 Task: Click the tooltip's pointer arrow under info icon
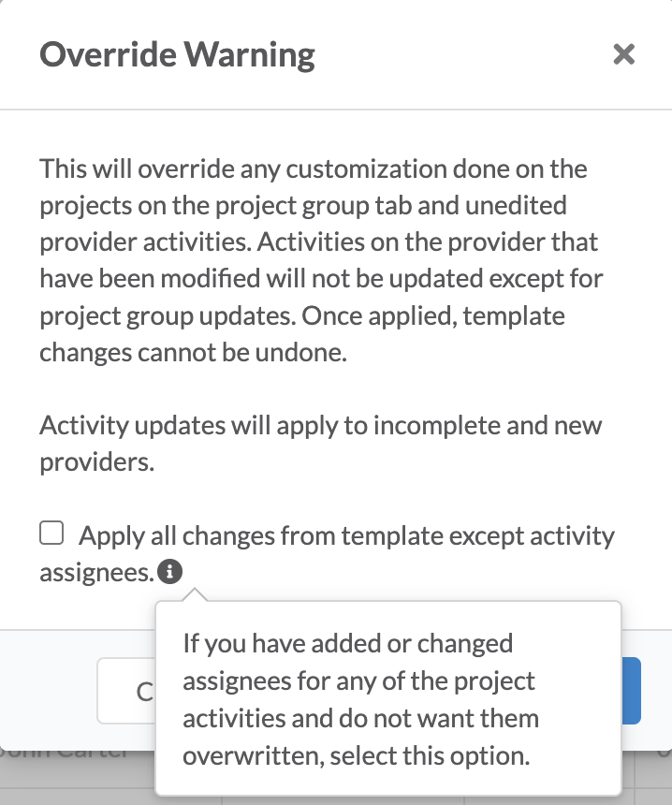194,595
